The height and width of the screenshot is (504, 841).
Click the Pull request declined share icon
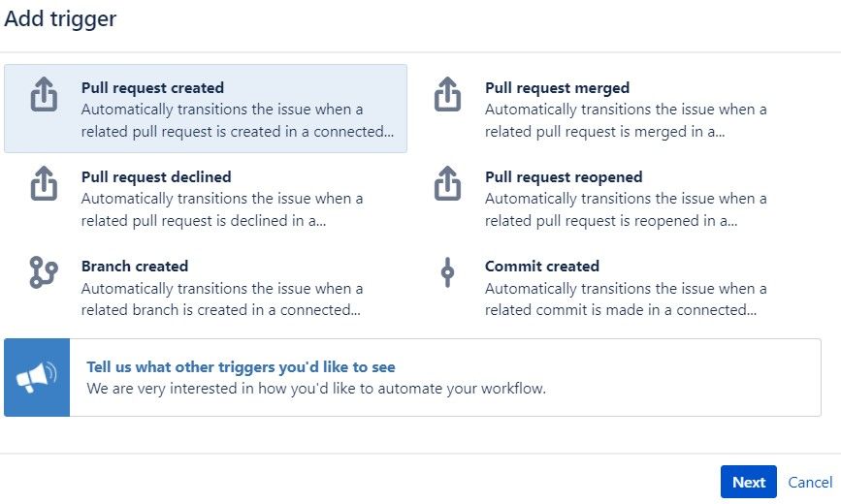(x=44, y=183)
